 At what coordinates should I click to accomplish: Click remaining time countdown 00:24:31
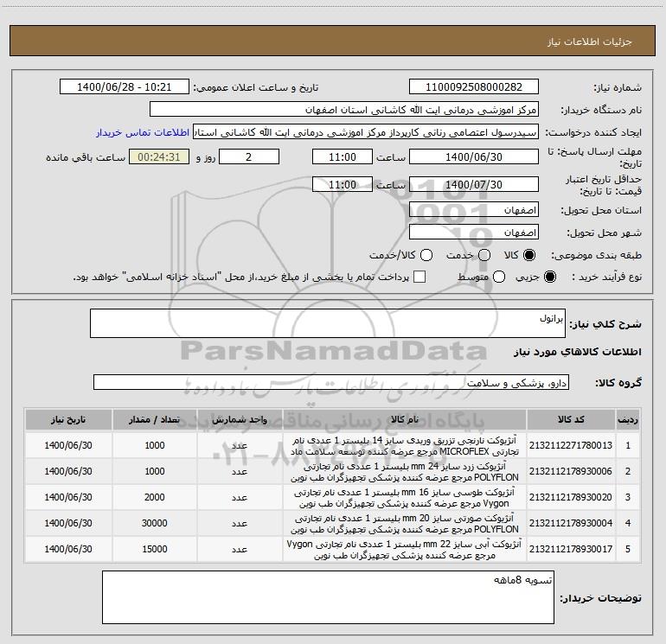pos(159,156)
